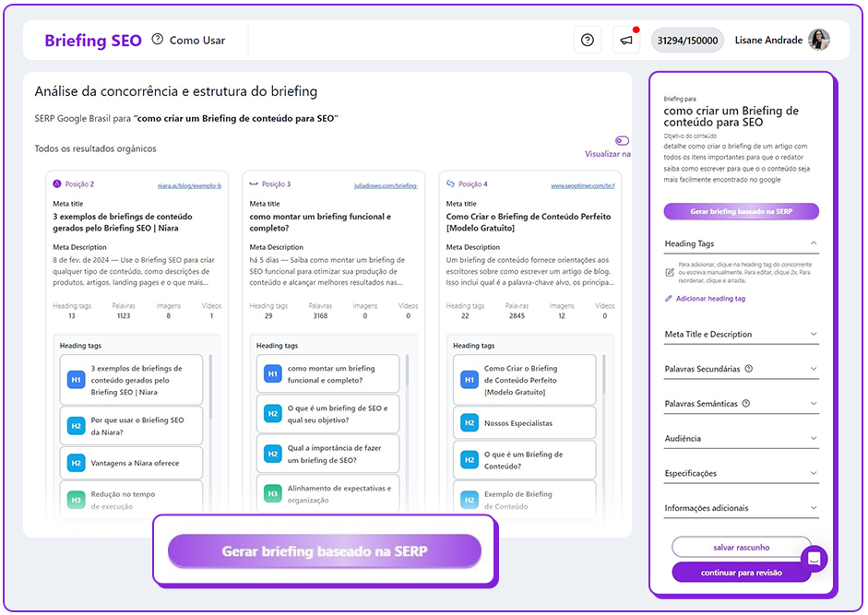The width and height of the screenshot is (868, 615).
Task: Click H2 badge of 'Qual a importância de fazer'
Action: (272, 454)
